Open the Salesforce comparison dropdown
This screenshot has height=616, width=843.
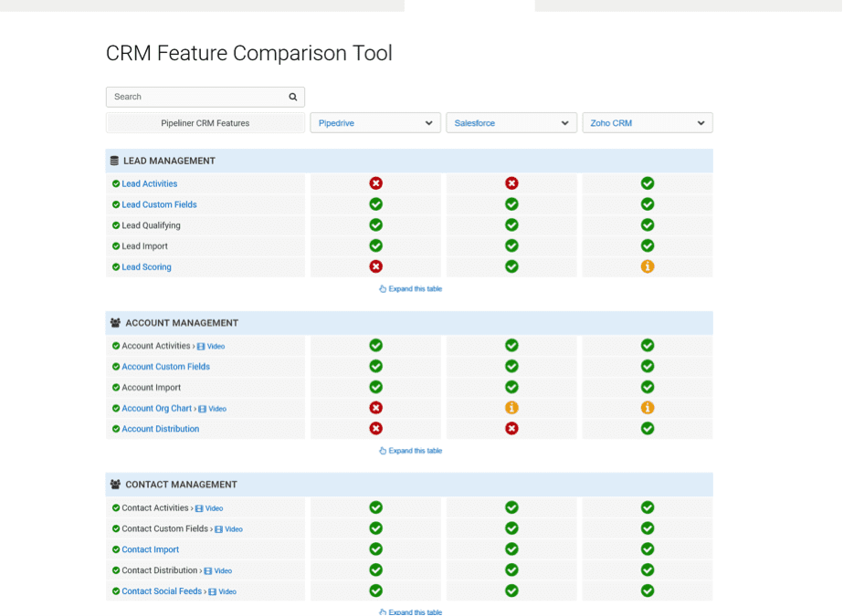coord(511,123)
